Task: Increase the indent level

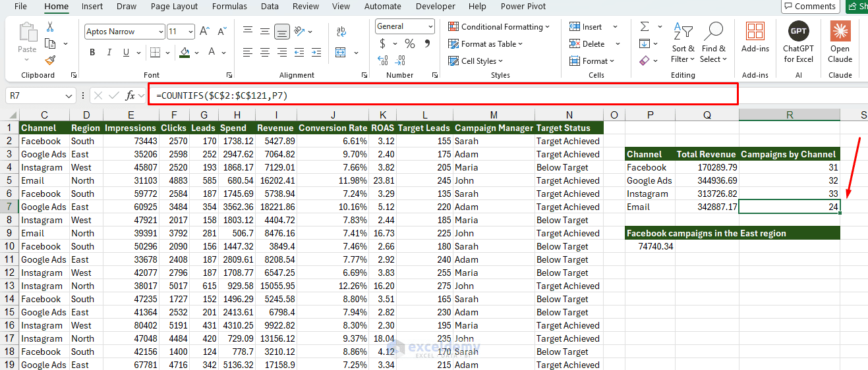Action: pyautogui.click(x=317, y=52)
